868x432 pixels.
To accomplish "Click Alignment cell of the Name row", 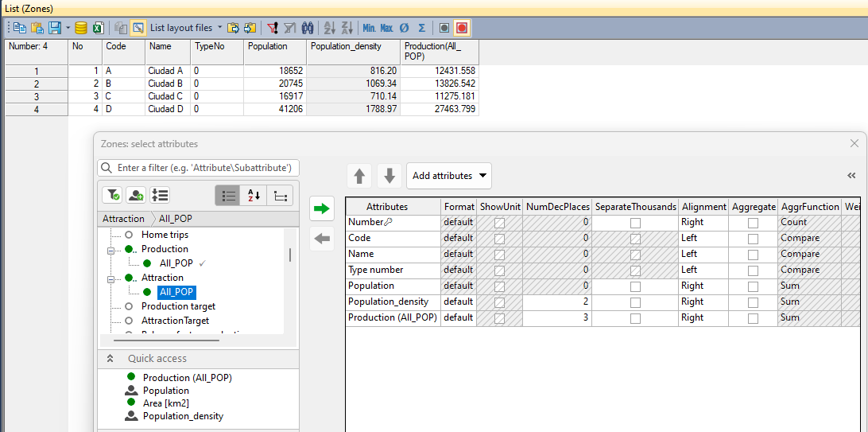I will (703, 255).
